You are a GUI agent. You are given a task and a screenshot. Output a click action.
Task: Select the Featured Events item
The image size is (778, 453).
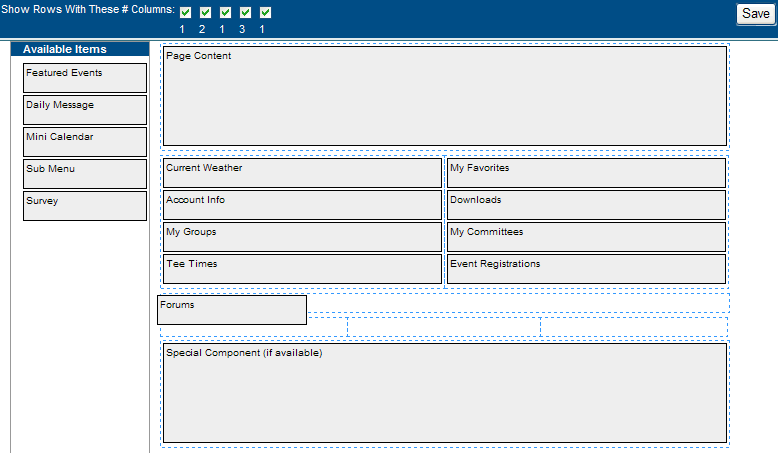click(85, 78)
